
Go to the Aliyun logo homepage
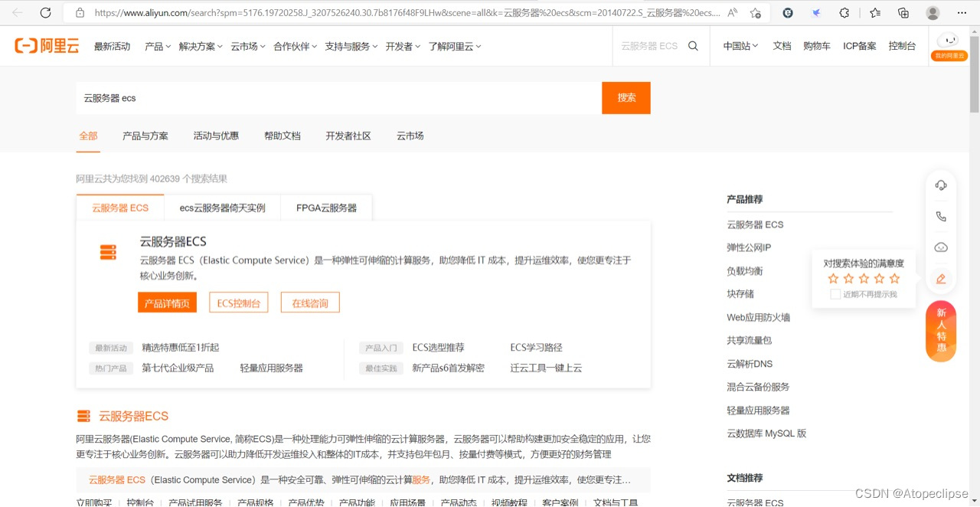click(x=47, y=46)
